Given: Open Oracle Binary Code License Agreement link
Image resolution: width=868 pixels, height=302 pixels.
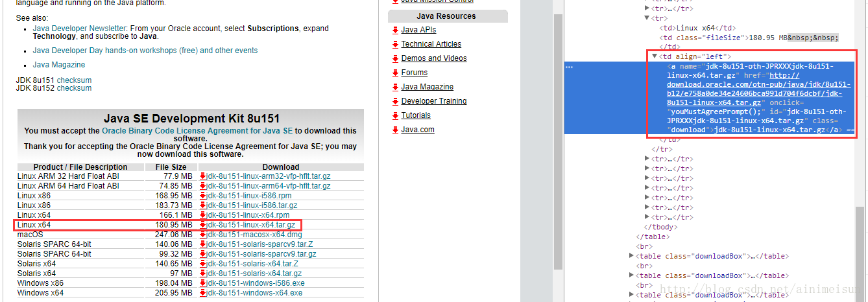Looking at the screenshot, I should click(x=197, y=131).
